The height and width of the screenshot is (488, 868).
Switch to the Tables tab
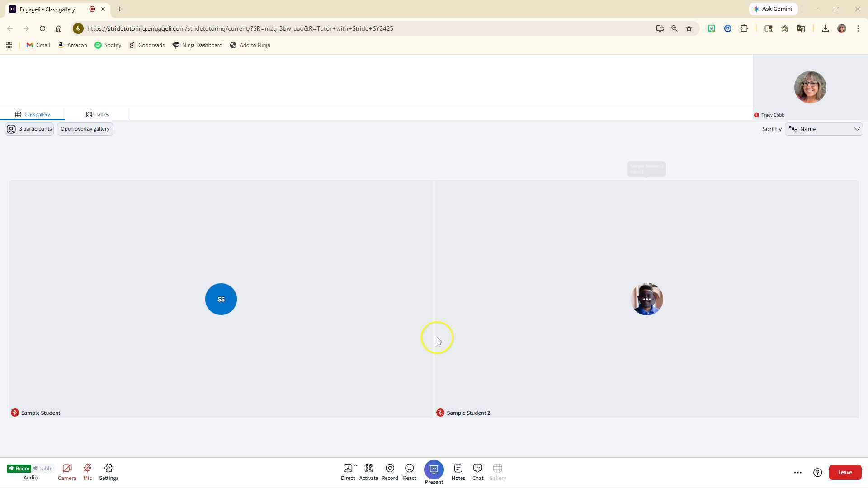(x=98, y=114)
